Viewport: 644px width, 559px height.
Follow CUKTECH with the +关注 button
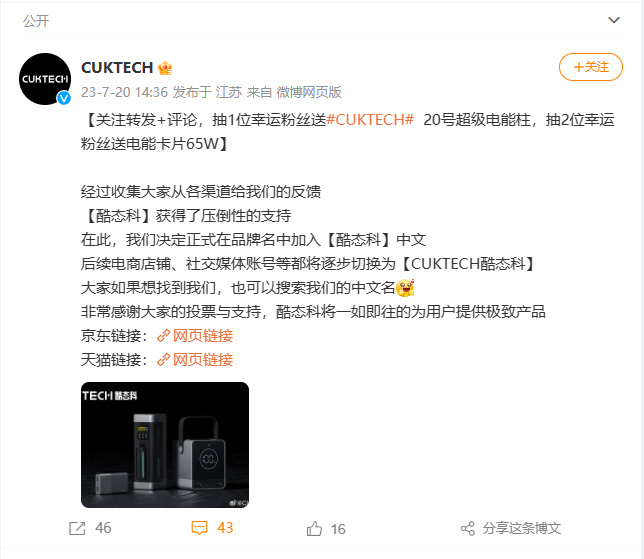(591, 67)
